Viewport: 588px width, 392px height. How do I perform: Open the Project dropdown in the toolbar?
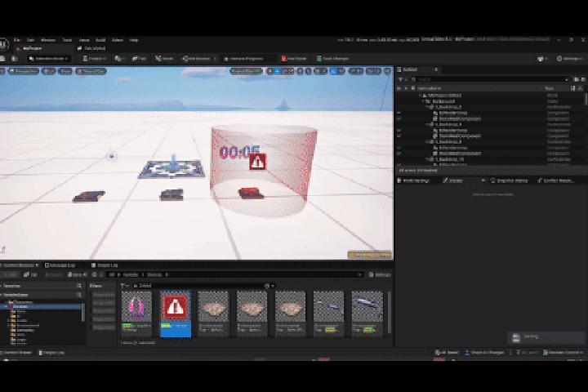point(95,59)
